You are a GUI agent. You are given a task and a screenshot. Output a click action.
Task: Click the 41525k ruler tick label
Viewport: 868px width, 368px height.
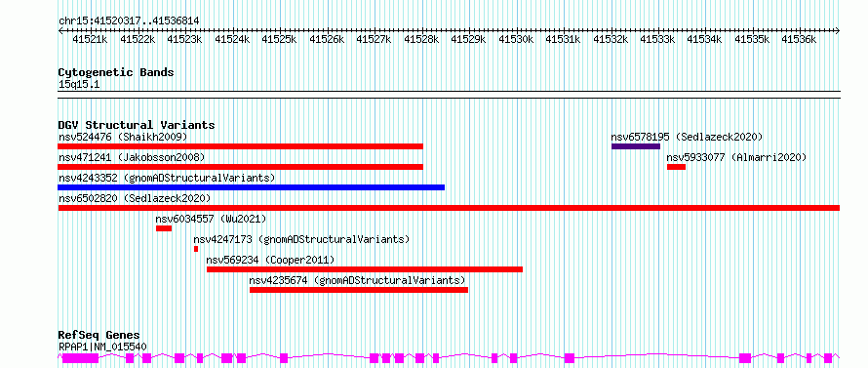[x=279, y=40]
